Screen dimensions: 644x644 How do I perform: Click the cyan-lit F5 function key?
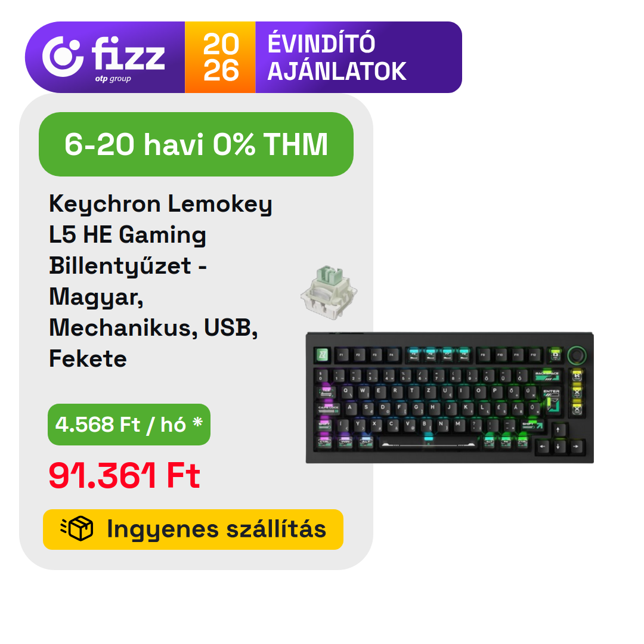(414, 354)
